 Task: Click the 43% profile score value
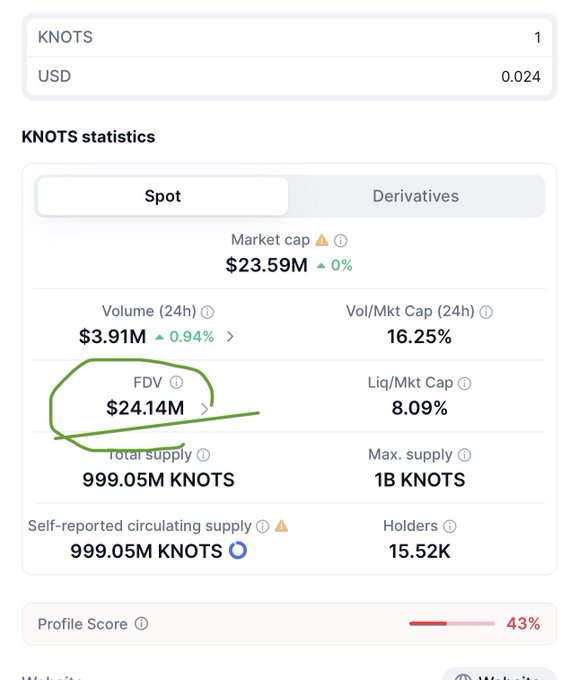click(523, 624)
